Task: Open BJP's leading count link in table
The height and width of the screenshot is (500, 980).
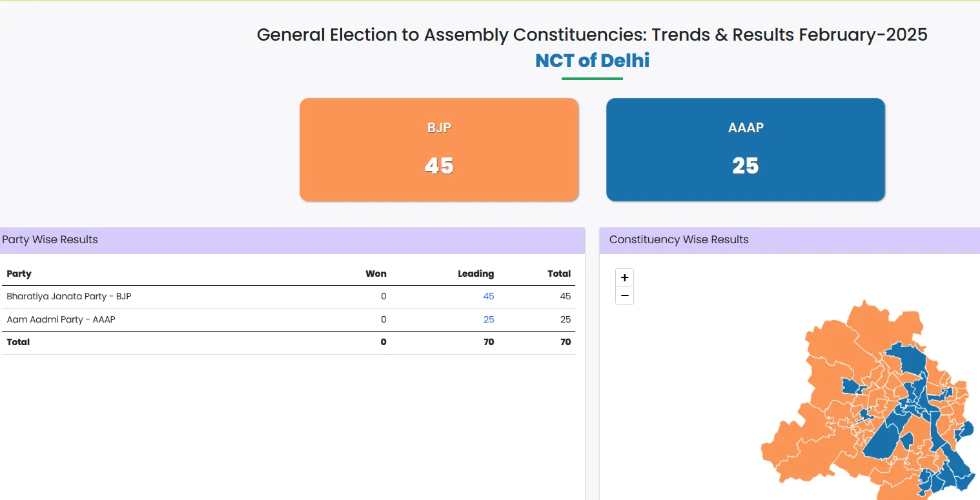Action: point(488,296)
